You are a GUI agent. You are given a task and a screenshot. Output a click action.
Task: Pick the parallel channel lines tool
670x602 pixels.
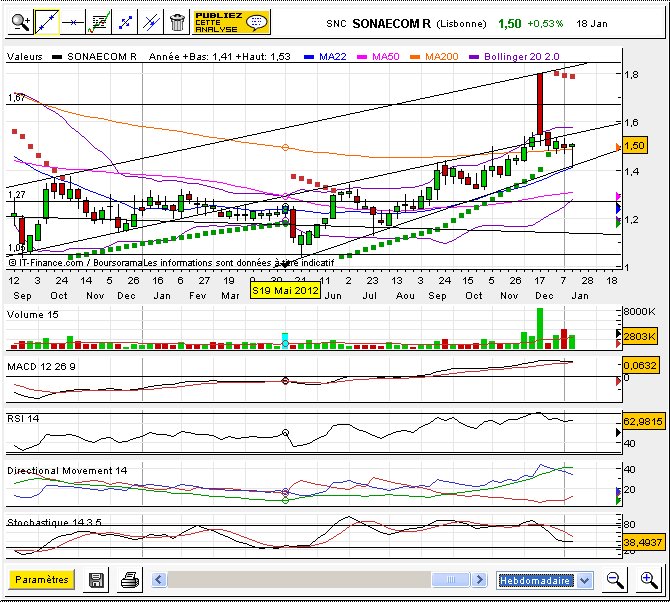tap(150, 22)
